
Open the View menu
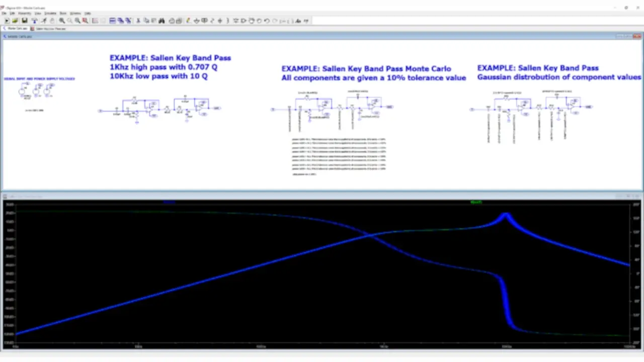point(38,13)
